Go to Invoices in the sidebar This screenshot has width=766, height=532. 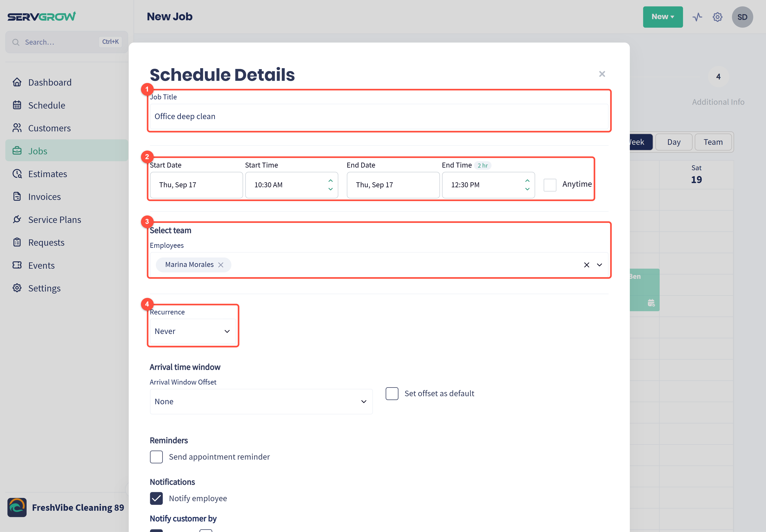(44, 197)
